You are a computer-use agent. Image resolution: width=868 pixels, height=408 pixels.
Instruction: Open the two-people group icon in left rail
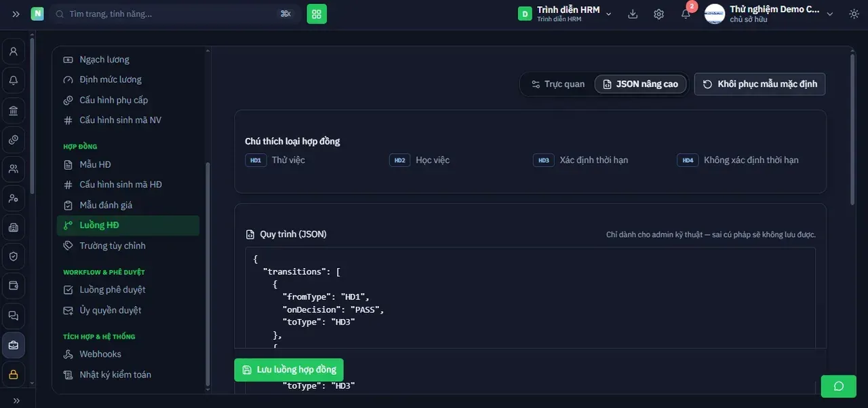pyautogui.click(x=14, y=169)
